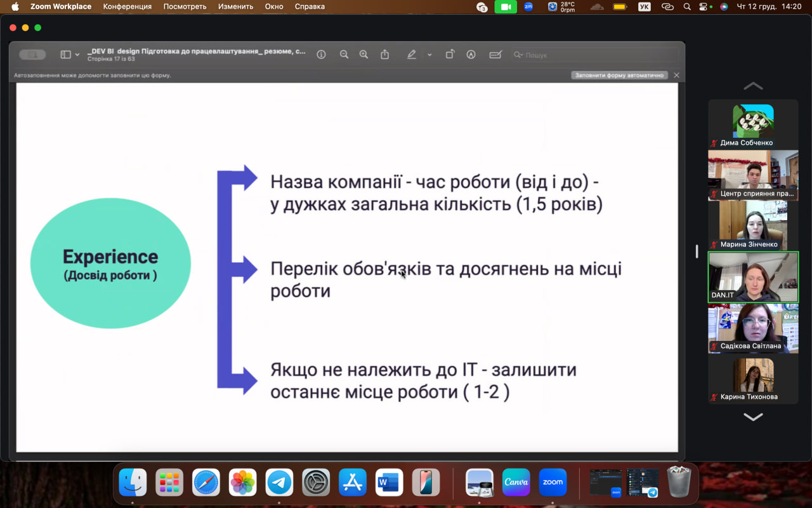Viewport: 812px width, 508px height.
Task: Open the Конференция menu
Action: coord(128,6)
